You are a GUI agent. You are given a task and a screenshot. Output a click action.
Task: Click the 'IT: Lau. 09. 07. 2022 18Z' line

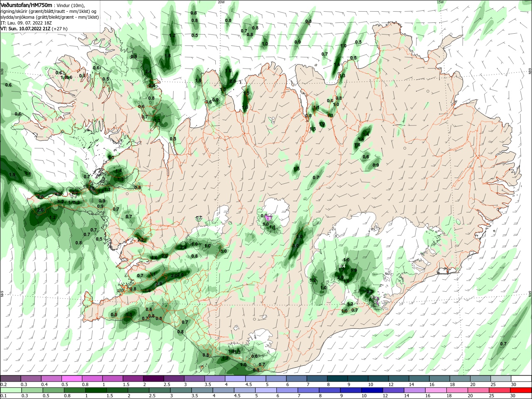(25, 23)
